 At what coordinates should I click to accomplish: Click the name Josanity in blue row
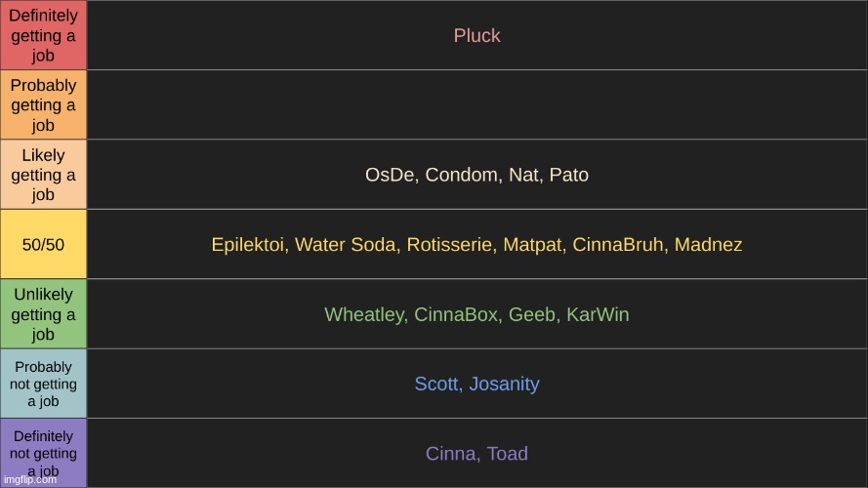[x=505, y=384]
